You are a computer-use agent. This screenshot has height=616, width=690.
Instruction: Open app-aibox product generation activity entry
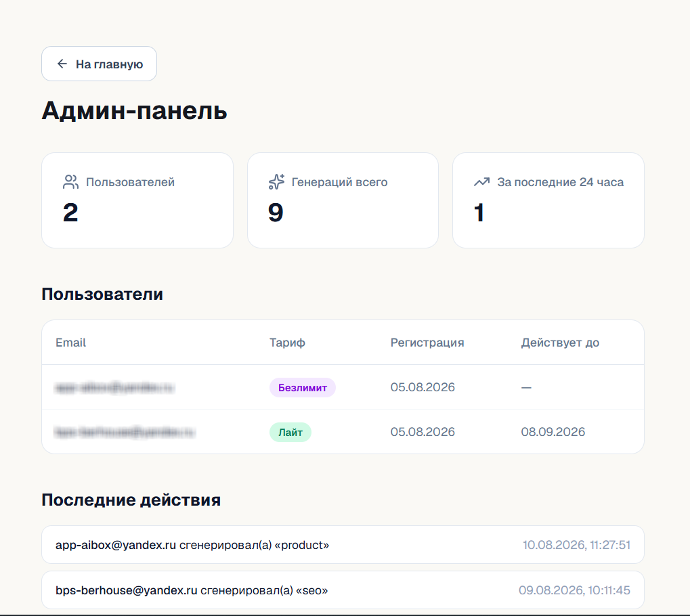click(343, 545)
